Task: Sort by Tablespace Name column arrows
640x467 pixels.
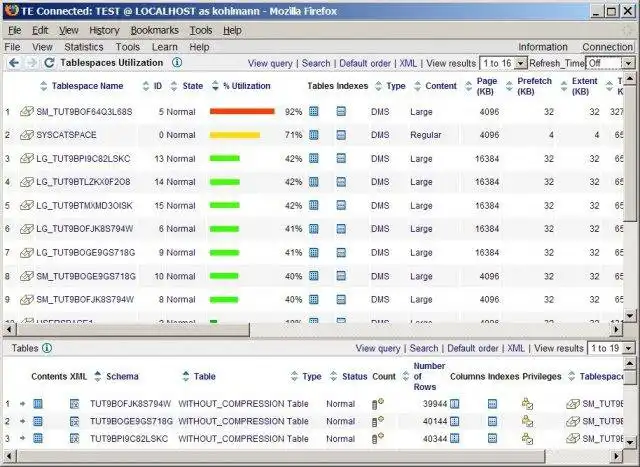Action: tap(44, 86)
